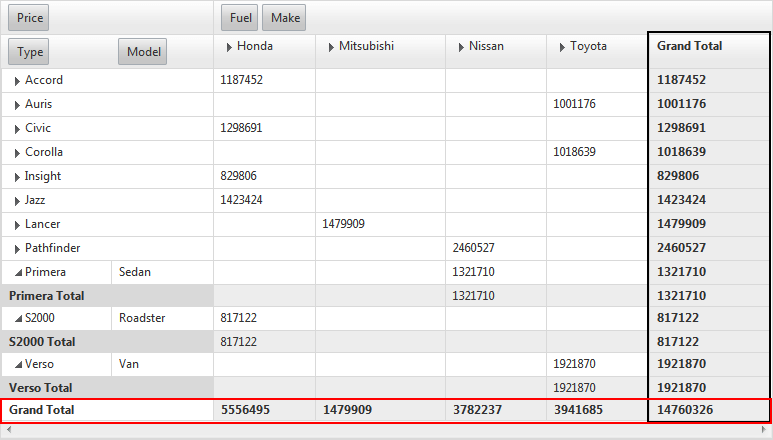Expand the Pathfinder row
This screenshot has height=440, width=773.
pyautogui.click(x=17, y=249)
